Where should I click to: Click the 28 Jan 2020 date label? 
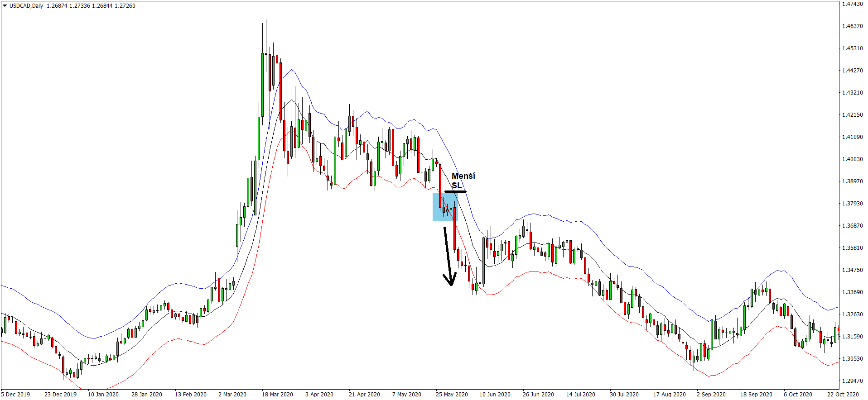coord(146,395)
